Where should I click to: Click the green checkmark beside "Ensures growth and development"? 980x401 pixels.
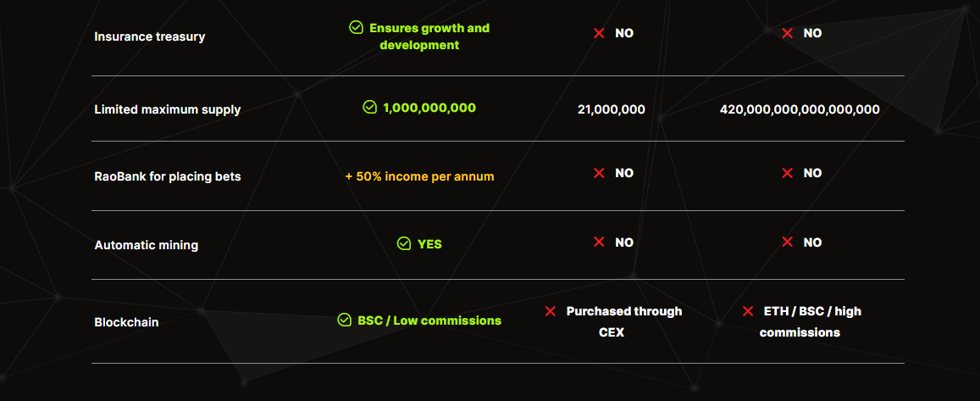coord(357,28)
